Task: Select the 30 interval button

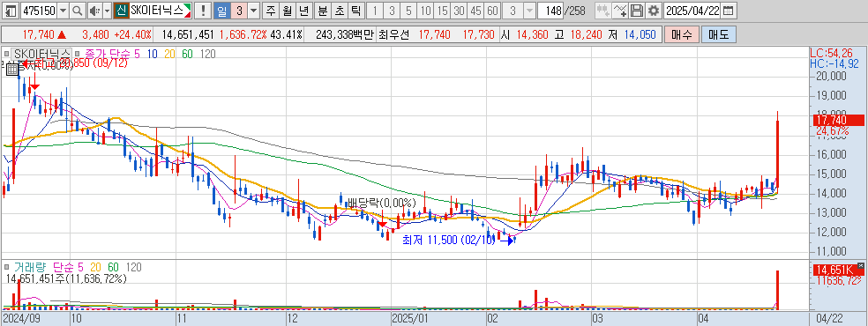Action: tap(459, 10)
